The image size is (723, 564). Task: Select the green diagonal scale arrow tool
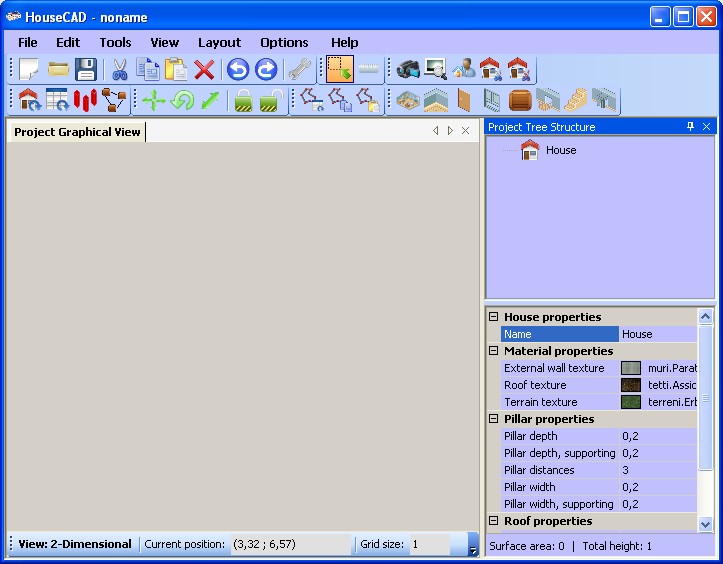[x=210, y=100]
